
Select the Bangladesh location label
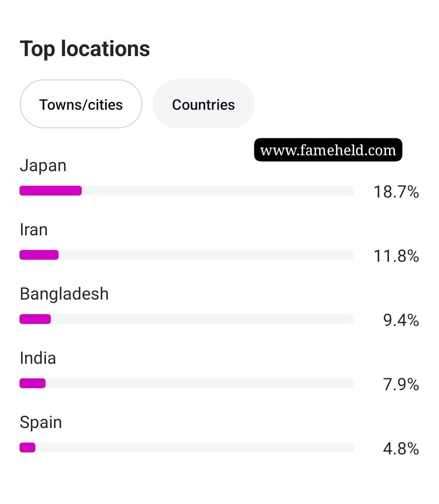64,294
